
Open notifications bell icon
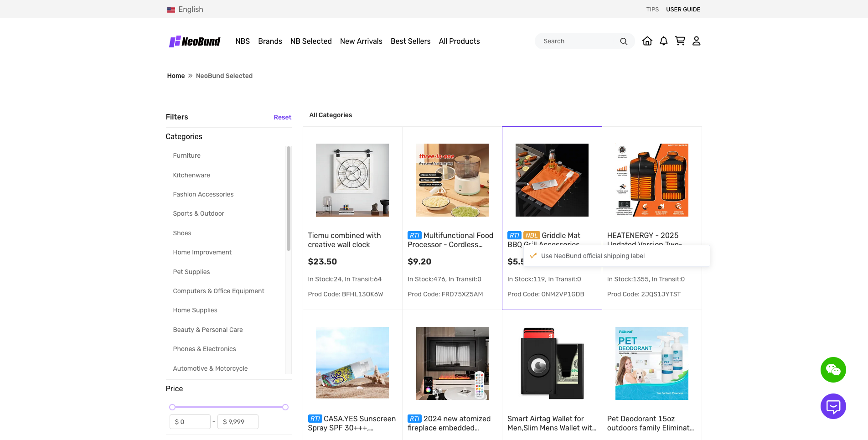pyautogui.click(x=664, y=41)
